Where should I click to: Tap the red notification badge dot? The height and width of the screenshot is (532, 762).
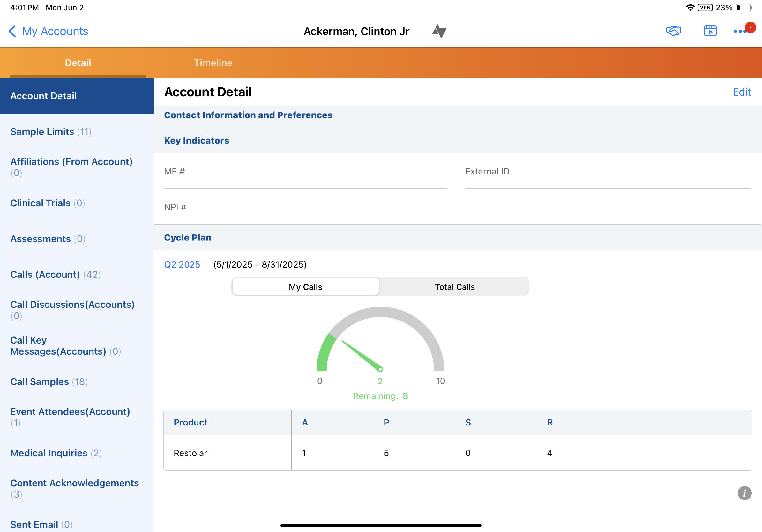point(750,27)
